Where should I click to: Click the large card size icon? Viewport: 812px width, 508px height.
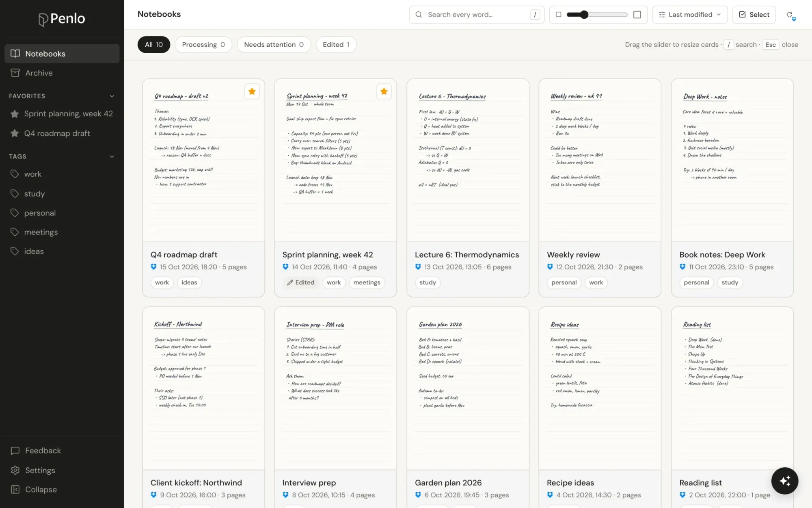[637, 15]
